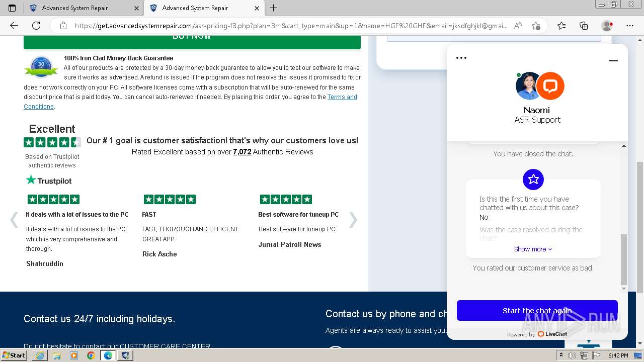
Task: Open chat widget options menu dots
Action: point(461,58)
